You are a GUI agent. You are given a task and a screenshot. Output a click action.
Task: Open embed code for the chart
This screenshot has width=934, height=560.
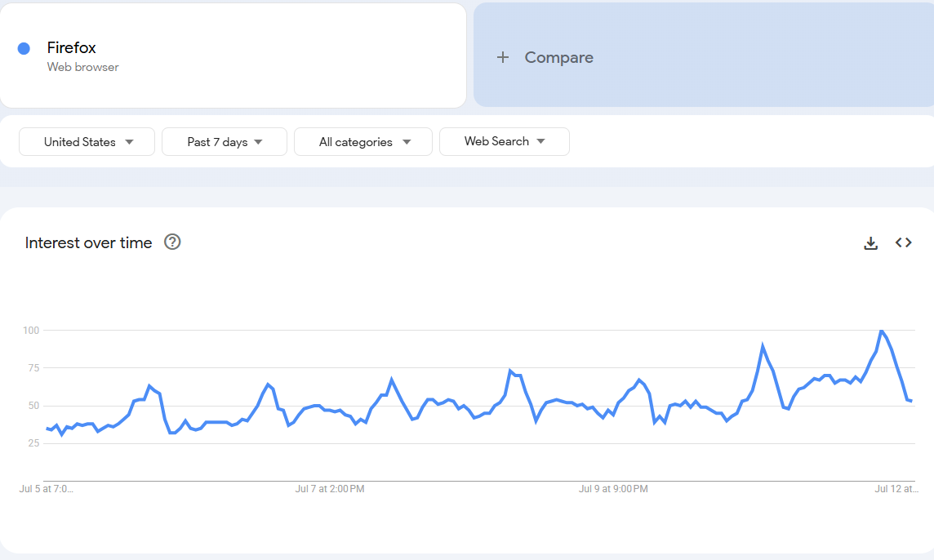click(x=903, y=242)
